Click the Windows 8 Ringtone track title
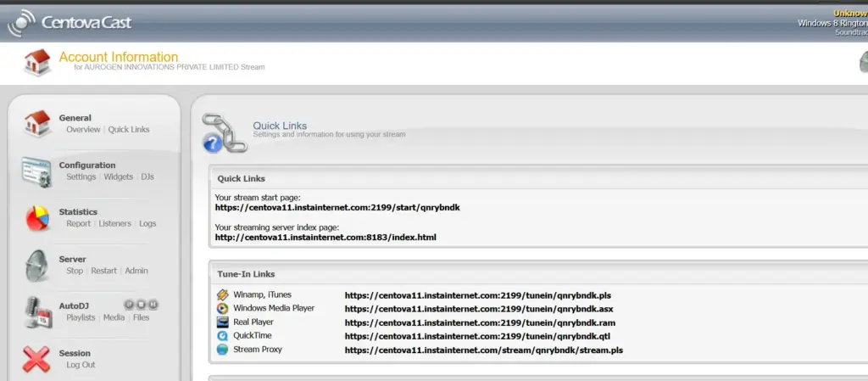The height and width of the screenshot is (381, 868). point(832,23)
